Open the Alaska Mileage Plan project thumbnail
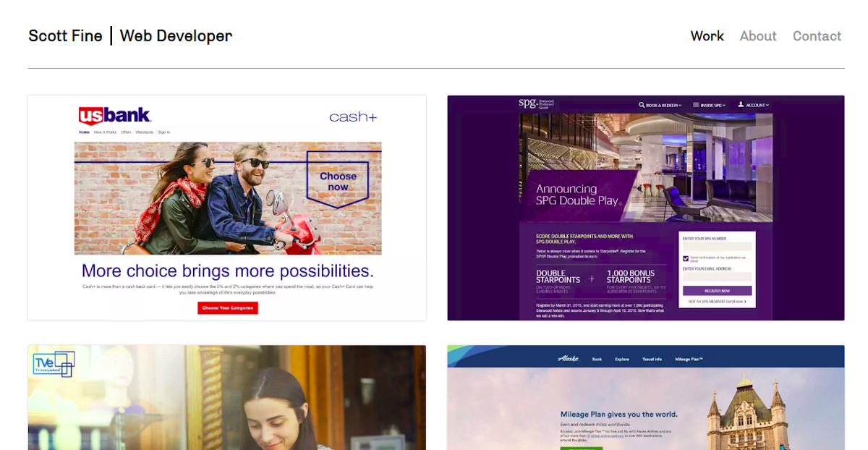This screenshot has height=450, width=868. click(646, 397)
